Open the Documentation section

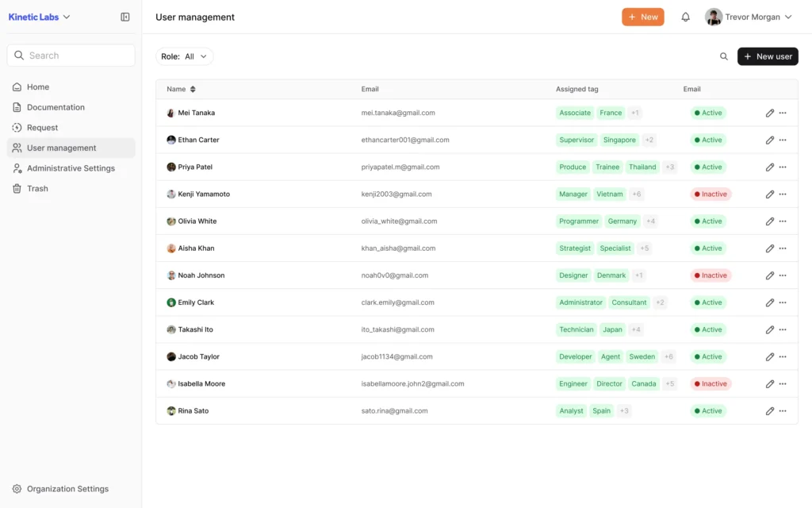tap(56, 106)
